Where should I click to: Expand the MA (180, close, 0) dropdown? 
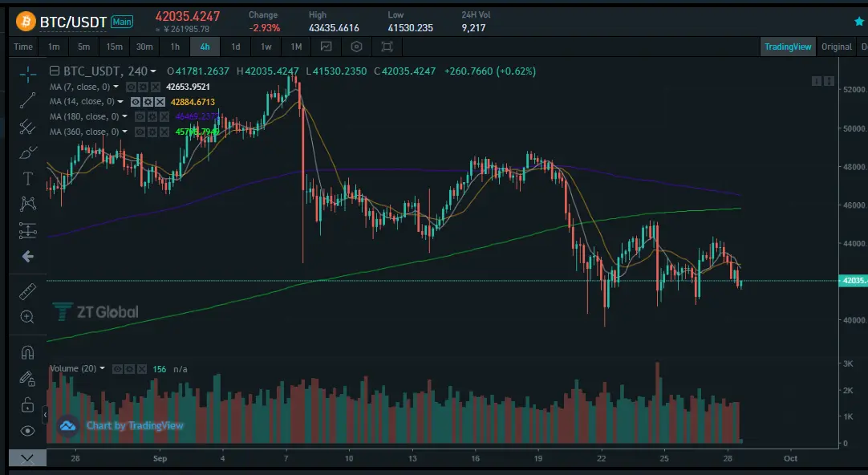[124, 117]
